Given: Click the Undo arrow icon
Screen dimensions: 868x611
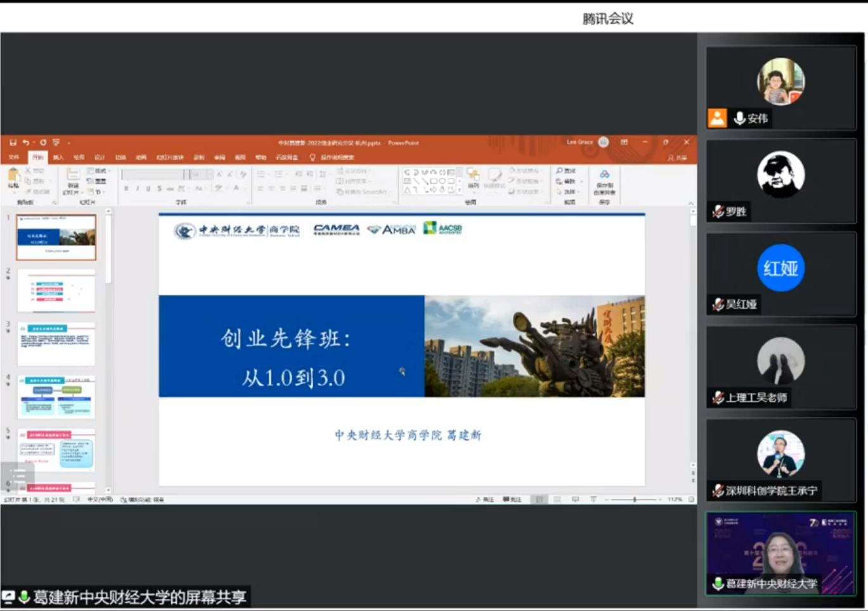Looking at the screenshot, I should 26,143.
